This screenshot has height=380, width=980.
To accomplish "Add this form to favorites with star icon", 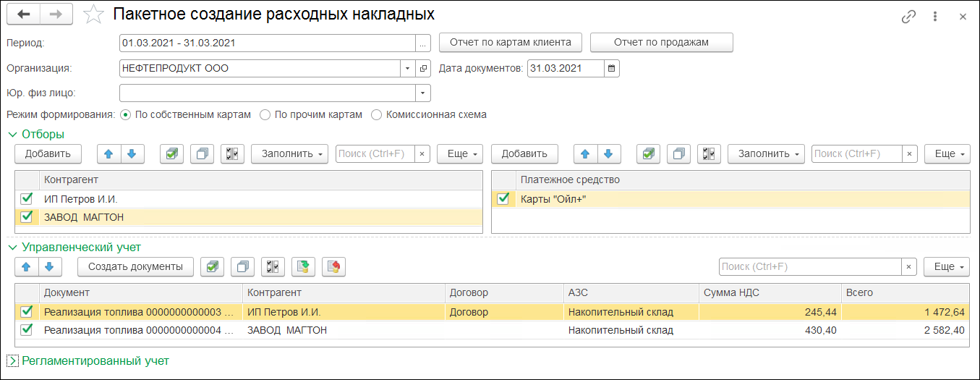I will click(x=94, y=15).
